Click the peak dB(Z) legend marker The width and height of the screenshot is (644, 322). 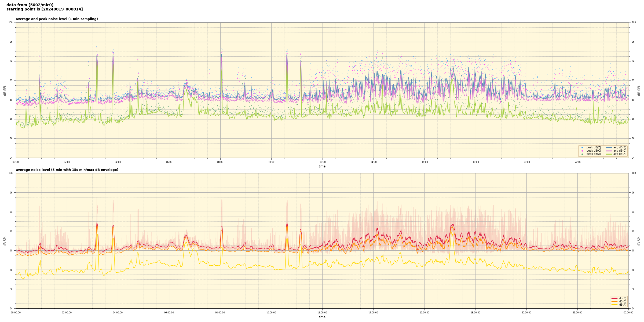coord(582,148)
